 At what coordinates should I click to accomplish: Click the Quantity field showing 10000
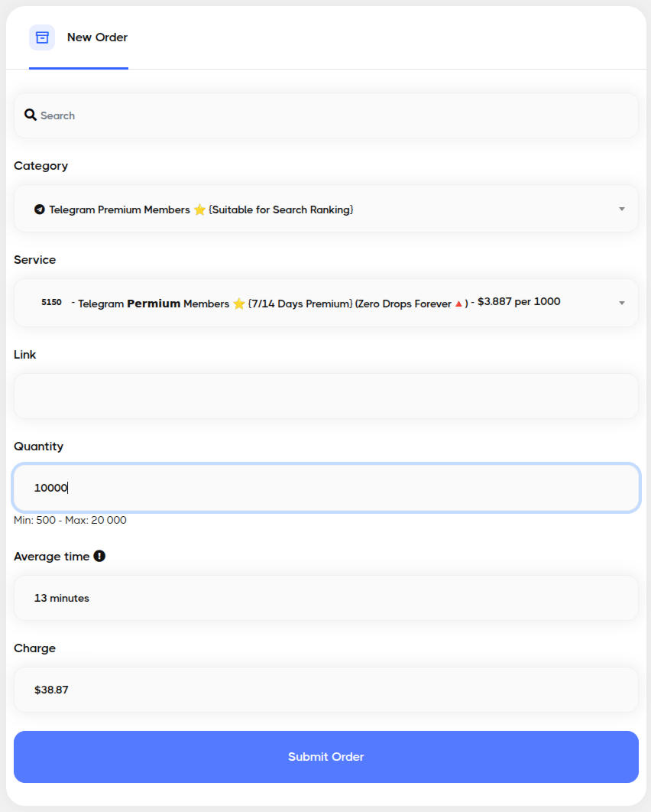click(x=325, y=488)
